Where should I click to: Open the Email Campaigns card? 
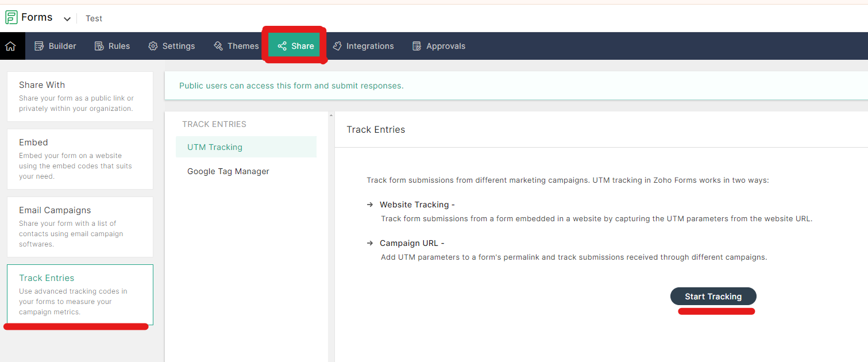80,227
